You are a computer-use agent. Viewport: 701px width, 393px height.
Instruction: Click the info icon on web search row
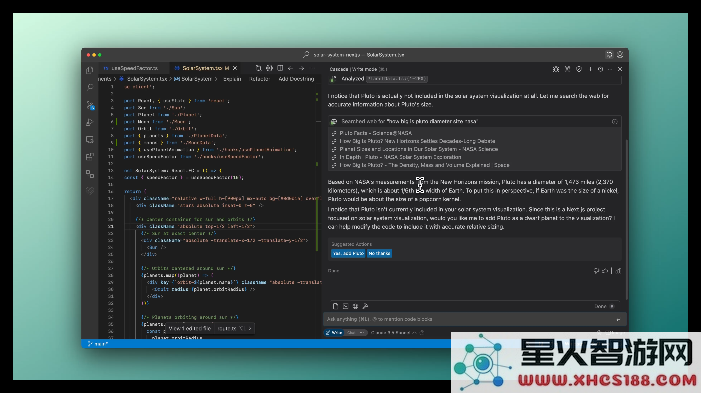pyautogui.click(x=615, y=122)
